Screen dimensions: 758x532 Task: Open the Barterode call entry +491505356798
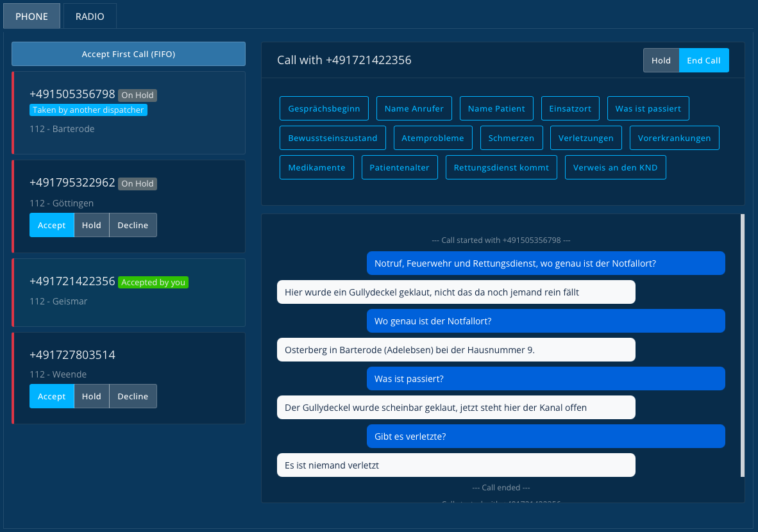point(129,113)
